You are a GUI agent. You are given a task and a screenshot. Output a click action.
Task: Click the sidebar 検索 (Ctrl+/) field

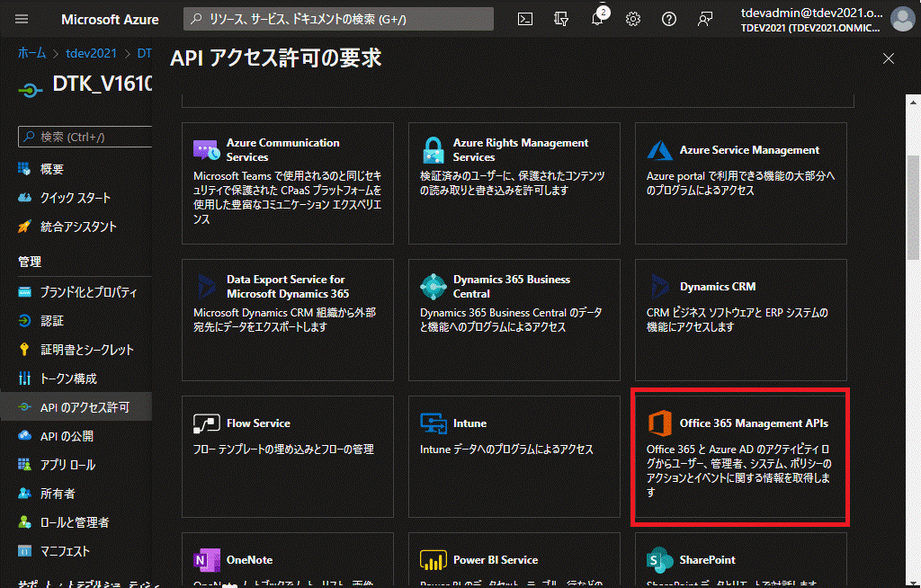[85, 137]
